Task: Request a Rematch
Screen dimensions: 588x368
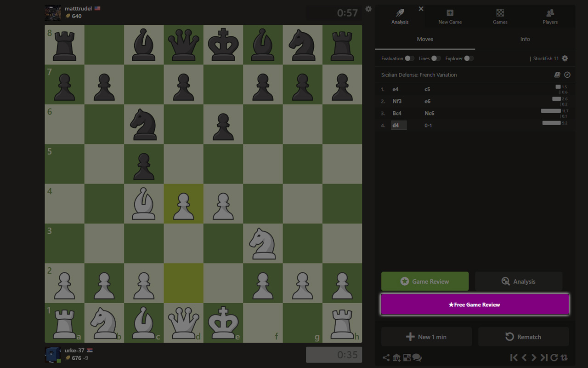Action: 523,337
